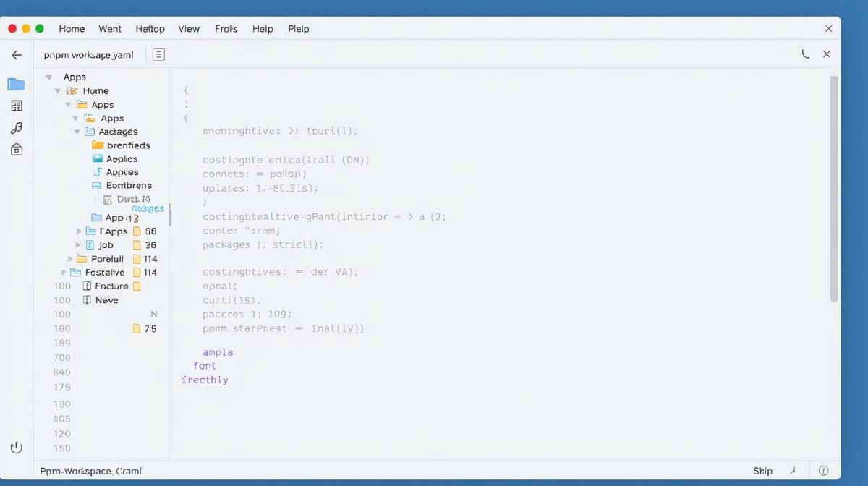
Task: Click the editor vertical scrollbar thumb
Action: (833, 188)
